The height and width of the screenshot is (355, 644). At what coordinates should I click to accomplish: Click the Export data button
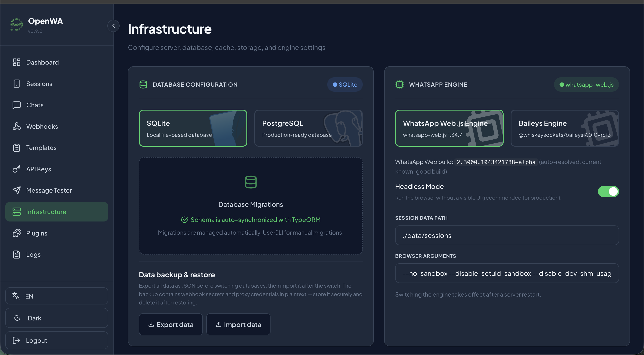pyautogui.click(x=171, y=324)
